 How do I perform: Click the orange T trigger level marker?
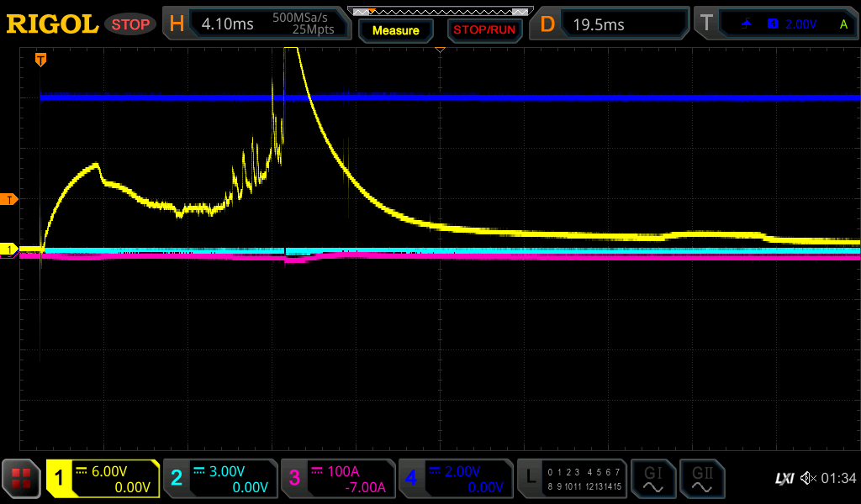[9, 199]
